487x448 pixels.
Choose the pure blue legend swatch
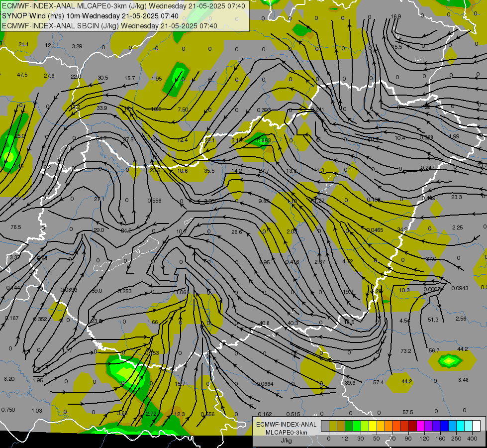tap(444, 426)
